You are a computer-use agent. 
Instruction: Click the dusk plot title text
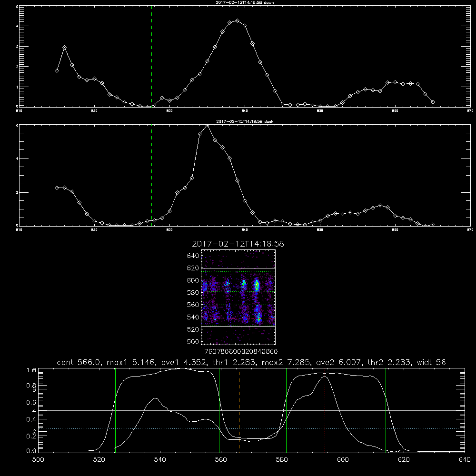coord(245,121)
